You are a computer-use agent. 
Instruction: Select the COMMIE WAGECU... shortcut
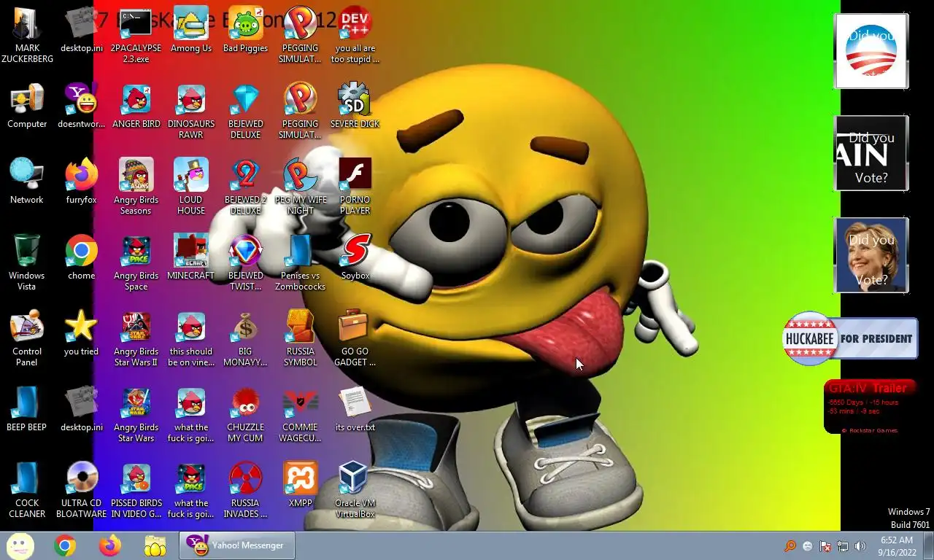pyautogui.click(x=301, y=414)
